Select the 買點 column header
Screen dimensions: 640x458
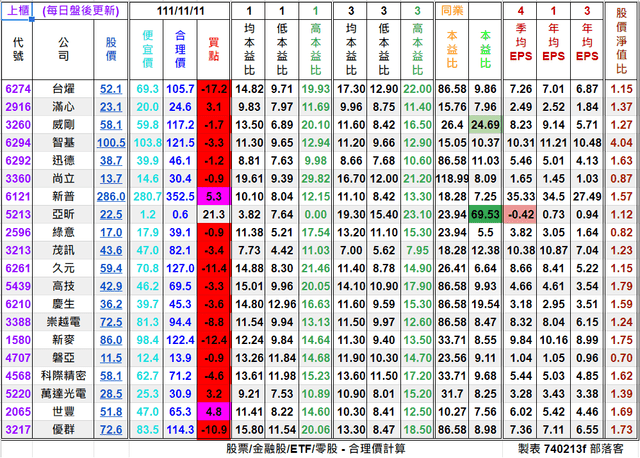(x=213, y=49)
